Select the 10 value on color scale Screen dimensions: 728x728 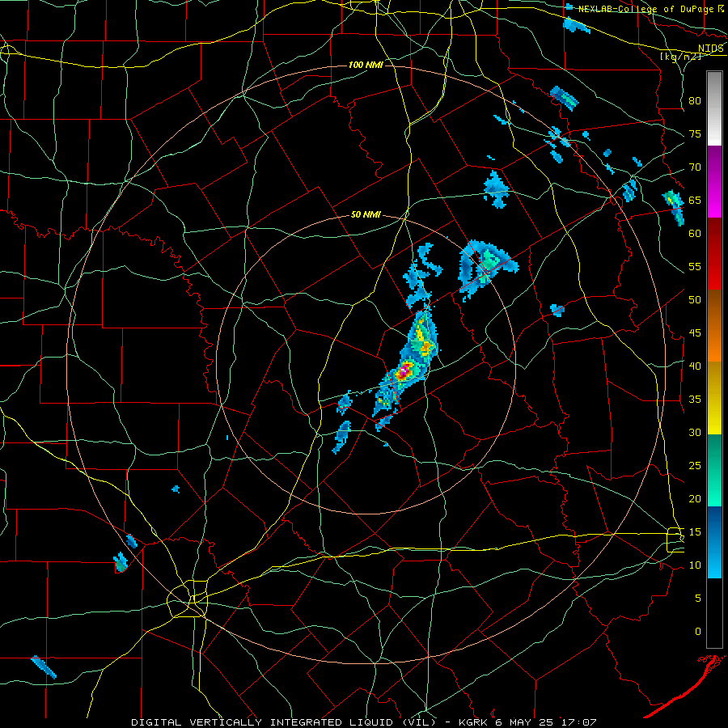tap(695, 565)
